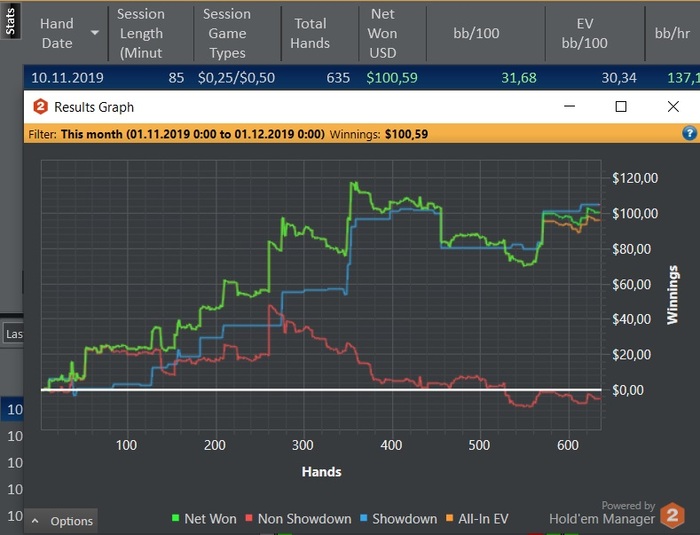Close the Results Graph window
Screen dimensions: 700x535
673,106
